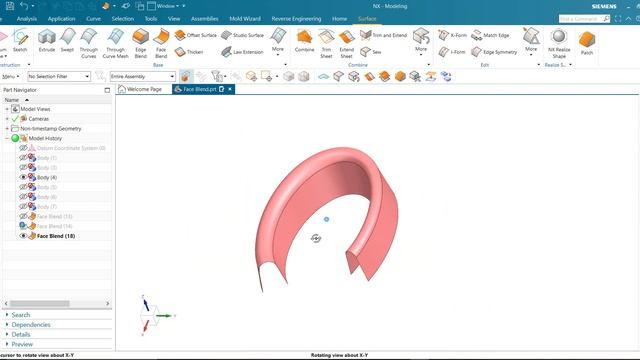Show hidden Body (1)
The height and width of the screenshot is (360, 640).
coord(23,158)
